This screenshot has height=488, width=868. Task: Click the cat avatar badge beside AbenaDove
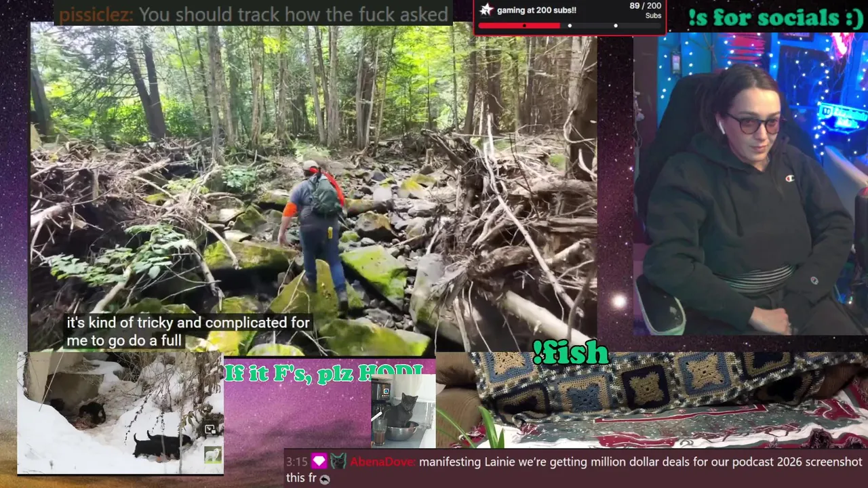(338, 462)
